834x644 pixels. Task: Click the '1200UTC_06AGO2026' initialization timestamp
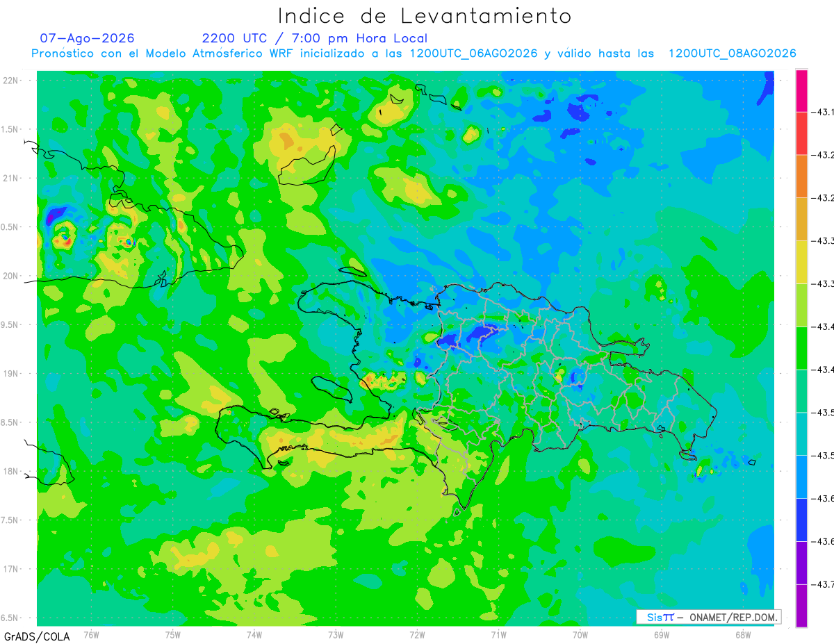(x=473, y=53)
